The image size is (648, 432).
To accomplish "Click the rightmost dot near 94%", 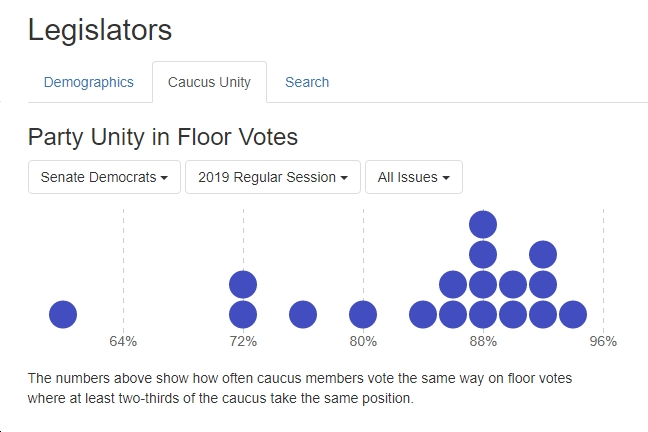I will 573,315.
